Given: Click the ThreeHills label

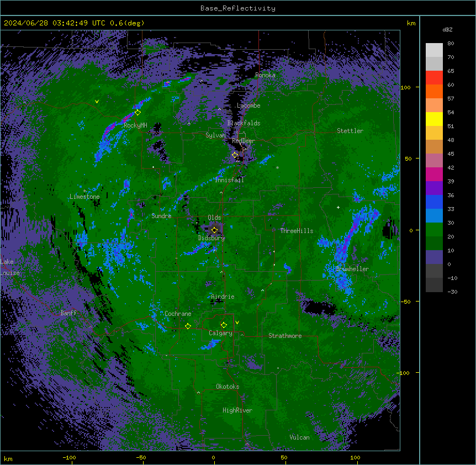Looking at the screenshot, I should coord(297,231).
